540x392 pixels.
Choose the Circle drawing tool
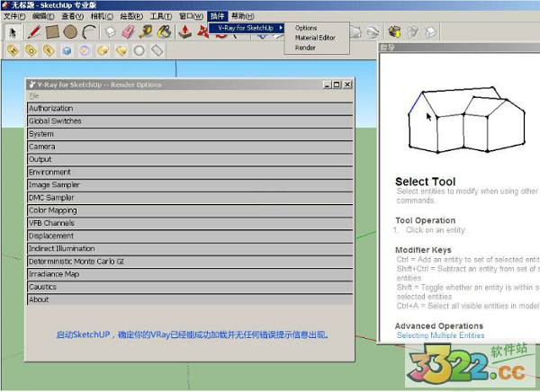tap(70, 32)
